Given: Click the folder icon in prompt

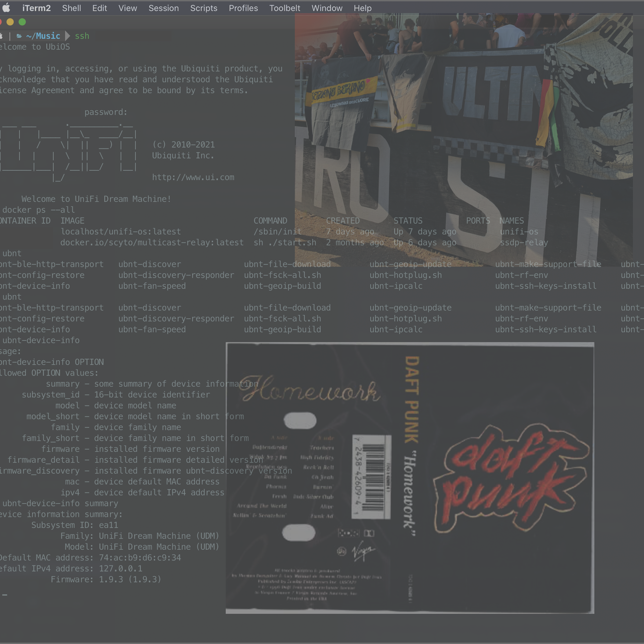Looking at the screenshot, I should pyautogui.click(x=19, y=36).
